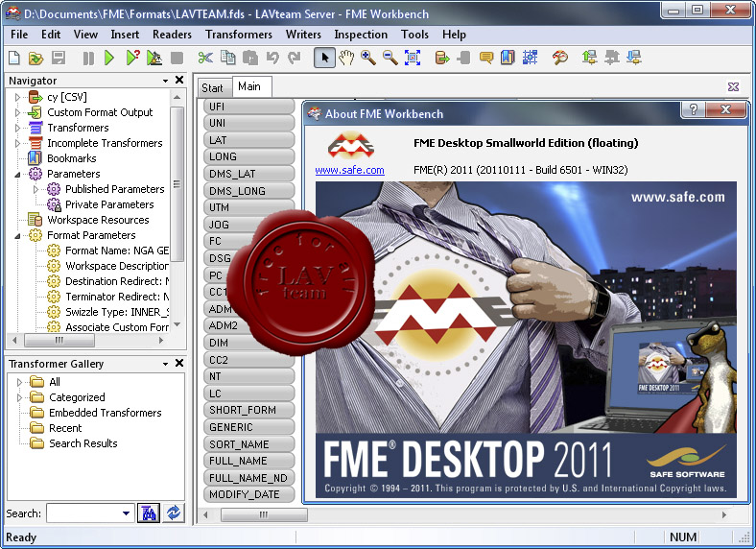Viewport: 756px width, 549px height.
Task: Click the DMS_LONG attribute button on canvas
Action: click(248, 191)
